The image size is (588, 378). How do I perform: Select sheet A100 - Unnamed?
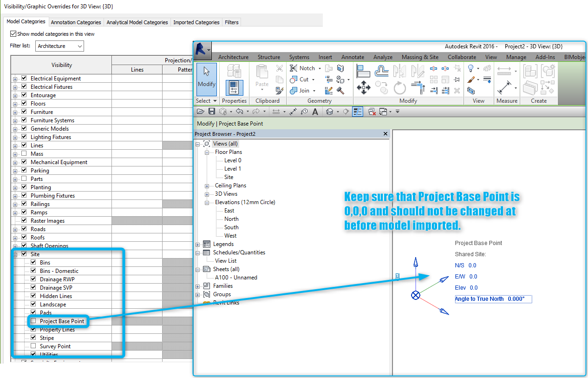pos(236,278)
